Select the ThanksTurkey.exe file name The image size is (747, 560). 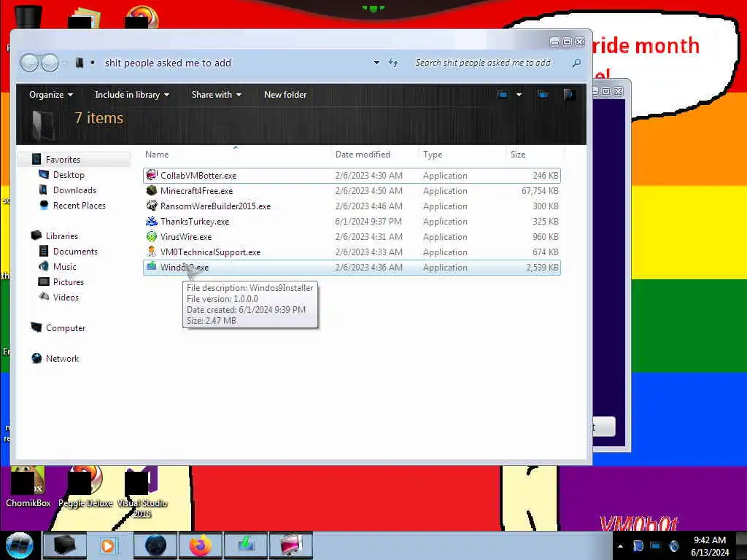[194, 221]
